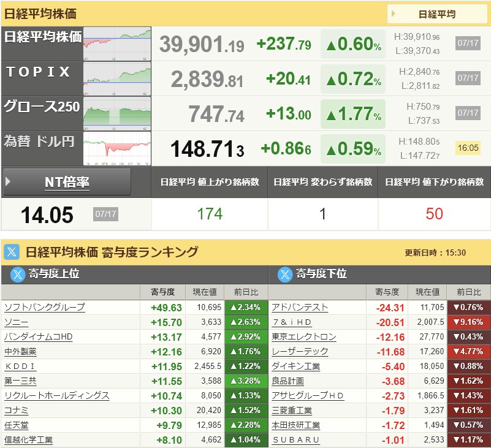Image resolution: width=491 pixels, height=448 pixels.
Task: Open the ダイキン工業 stock link
Action: pyautogui.click(x=295, y=366)
